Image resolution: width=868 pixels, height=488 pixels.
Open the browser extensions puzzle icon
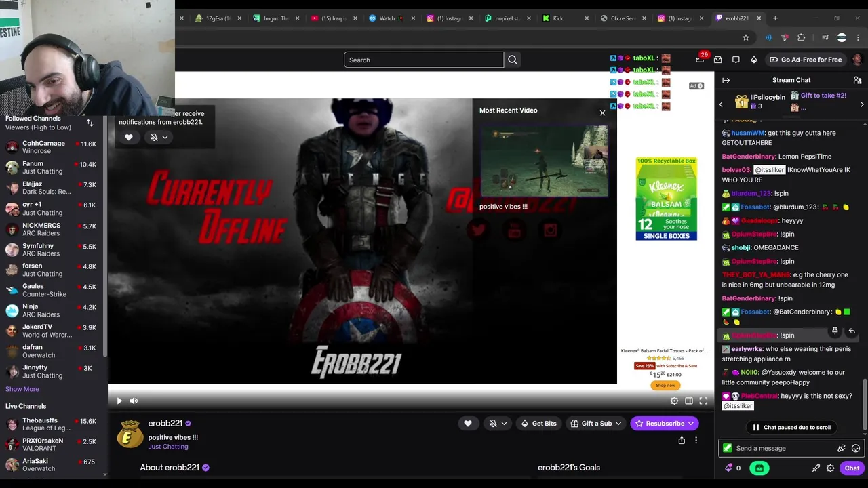tap(802, 37)
